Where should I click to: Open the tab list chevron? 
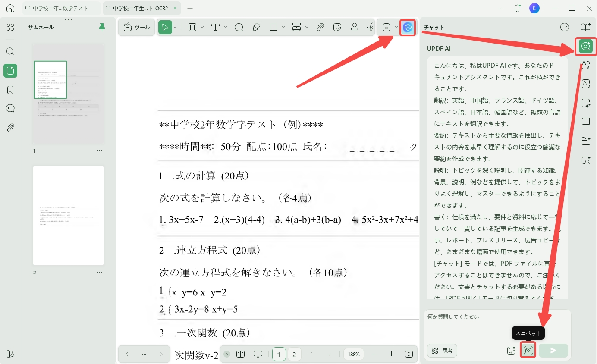(x=500, y=8)
